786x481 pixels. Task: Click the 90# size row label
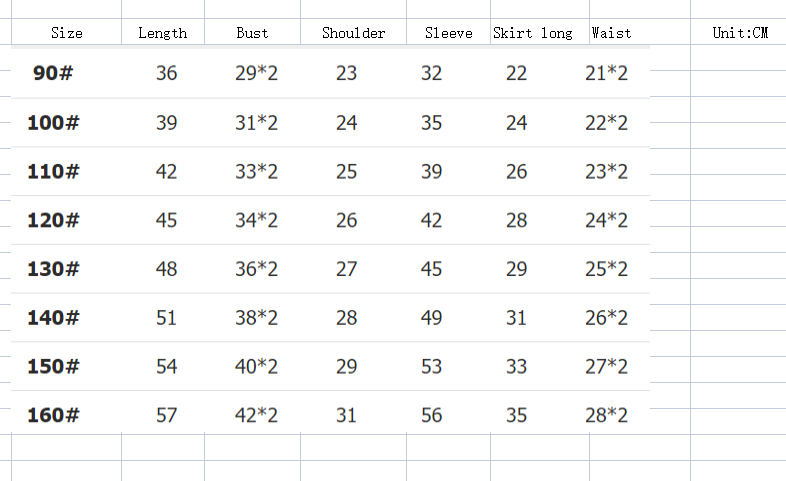pyautogui.click(x=53, y=73)
